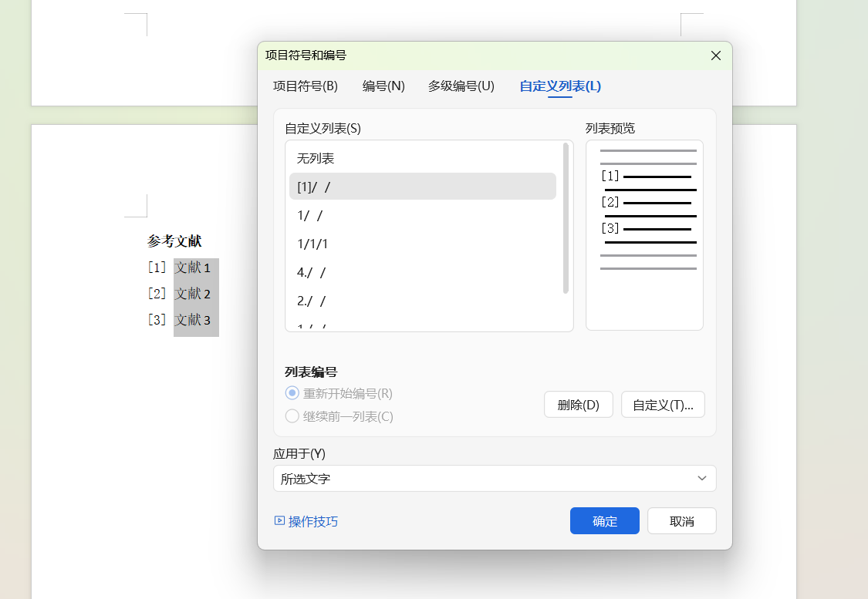展开应用于下拉列表
The image size is (868, 599).
pos(702,478)
